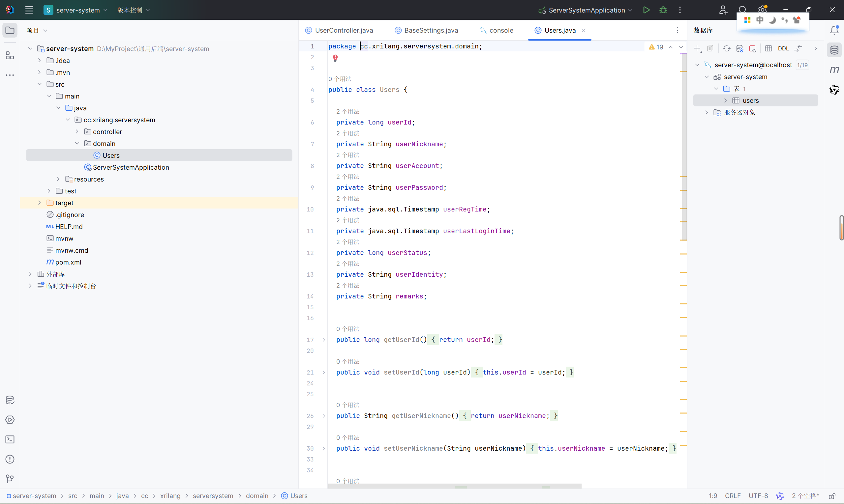The height and width of the screenshot is (504, 844).
Task: Select .gitignore in project tree
Action: [65, 215]
